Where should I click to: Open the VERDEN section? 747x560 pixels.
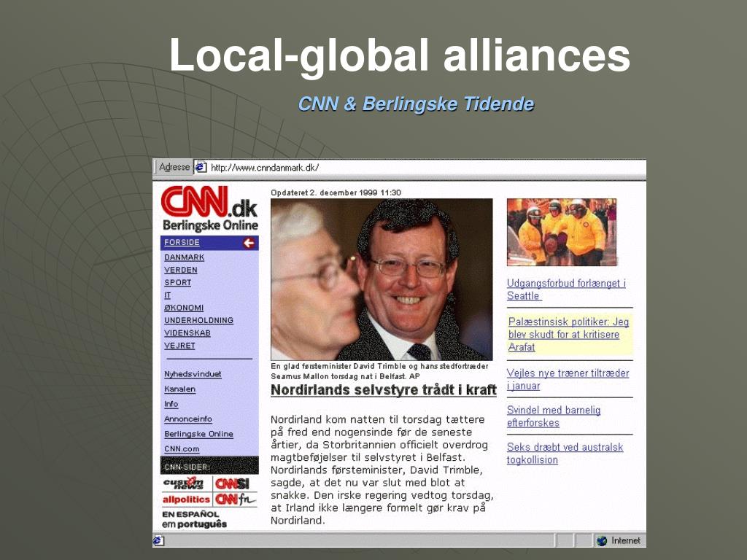[181, 270]
